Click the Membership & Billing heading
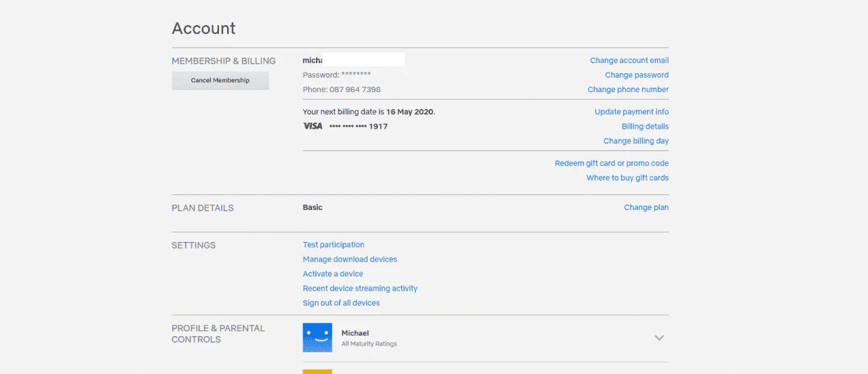868x374 pixels. pyautogui.click(x=224, y=61)
